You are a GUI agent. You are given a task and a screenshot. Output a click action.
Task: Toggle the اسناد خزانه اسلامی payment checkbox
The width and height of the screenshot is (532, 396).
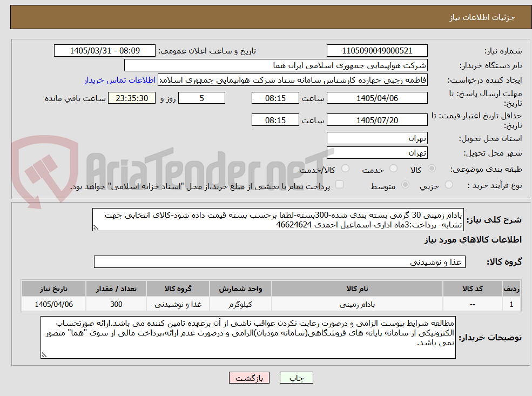[x=339, y=185]
